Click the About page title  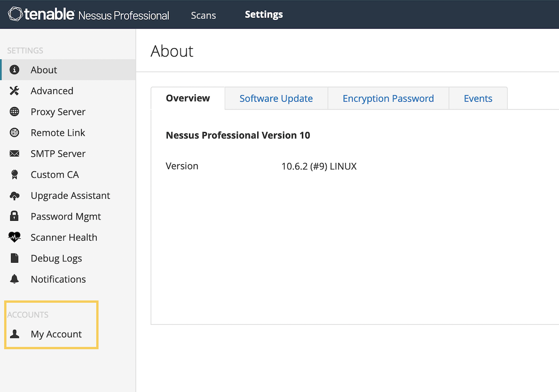[x=172, y=51]
